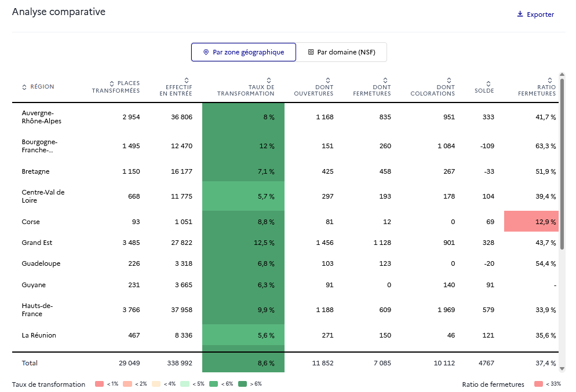Click the Exporter download icon
This screenshot has height=392, width=576.
[520, 14]
